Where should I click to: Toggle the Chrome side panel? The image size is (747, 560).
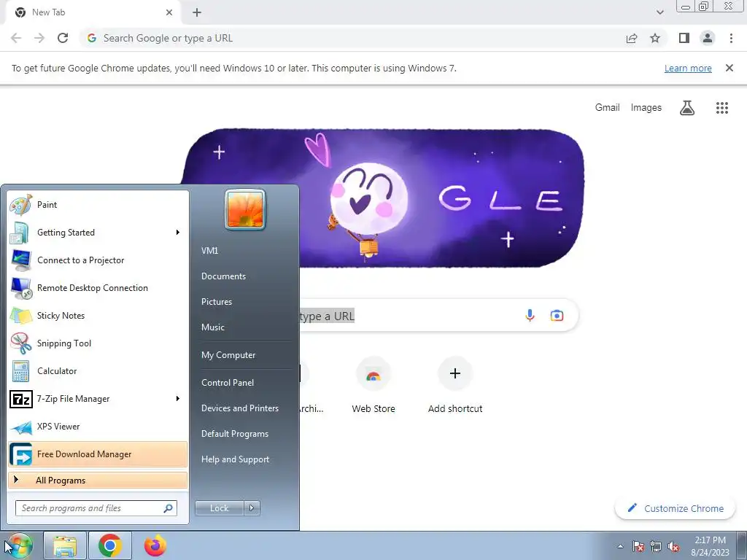(684, 38)
